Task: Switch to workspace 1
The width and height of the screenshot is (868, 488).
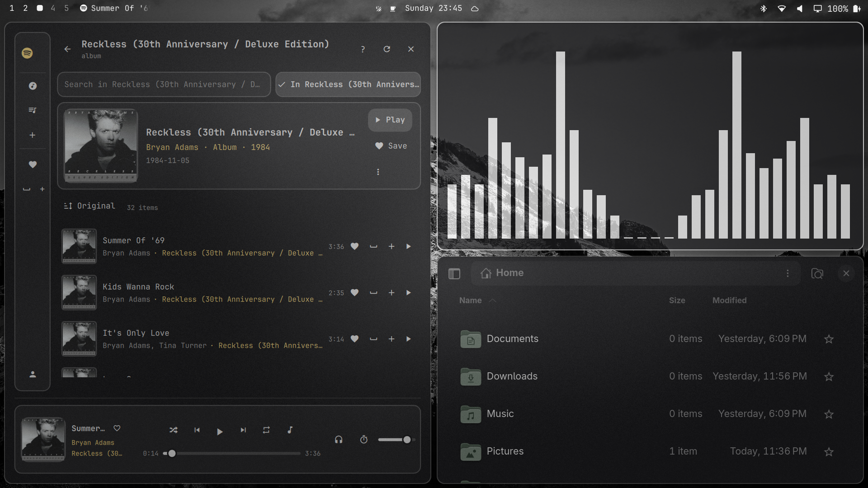Action: pyautogui.click(x=12, y=8)
